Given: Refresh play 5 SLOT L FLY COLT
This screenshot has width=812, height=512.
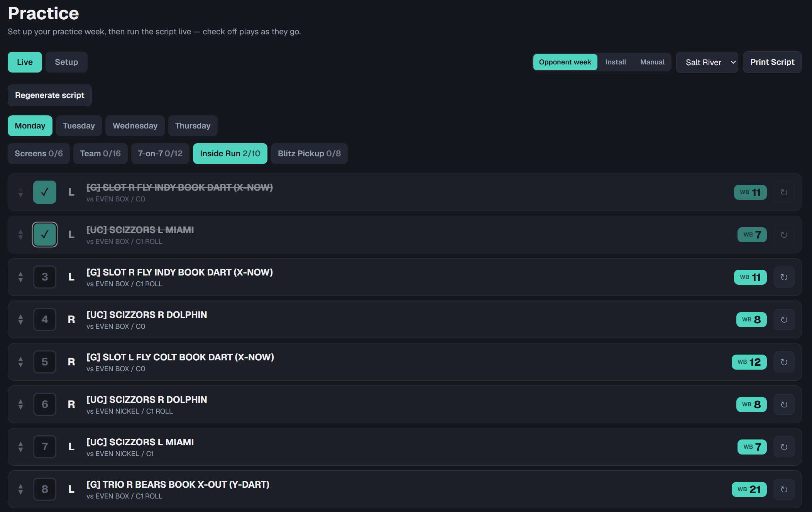Looking at the screenshot, I should click(x=784, y=362).
